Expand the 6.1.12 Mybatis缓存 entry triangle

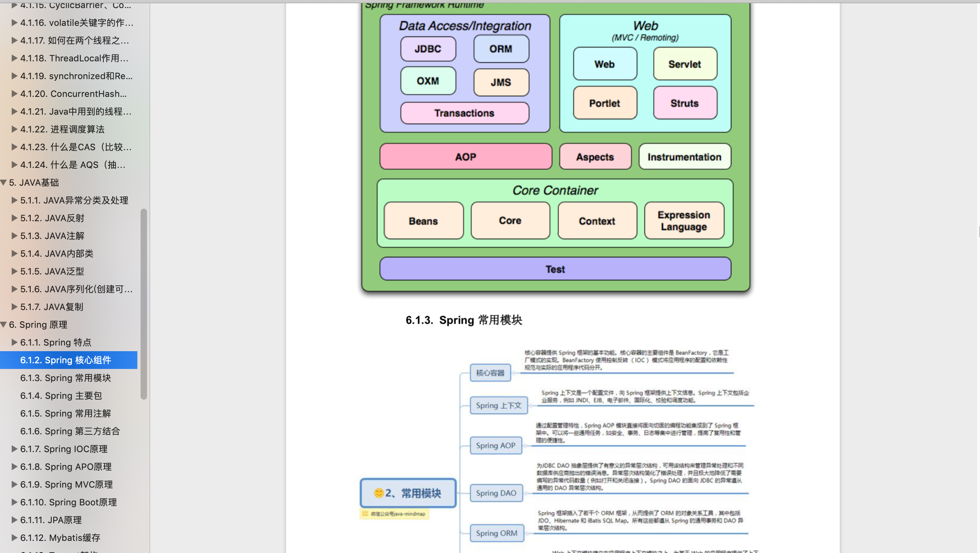click(x=14, y=538)
